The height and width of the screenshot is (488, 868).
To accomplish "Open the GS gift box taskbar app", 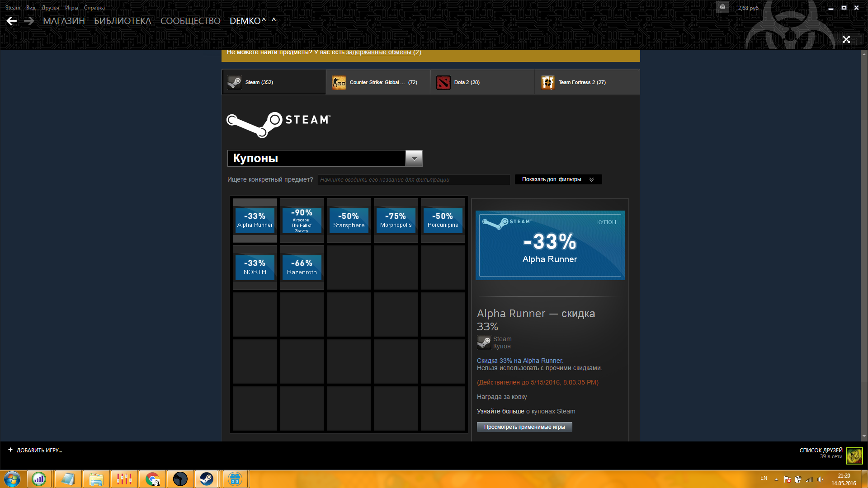I will pos(235,479).
